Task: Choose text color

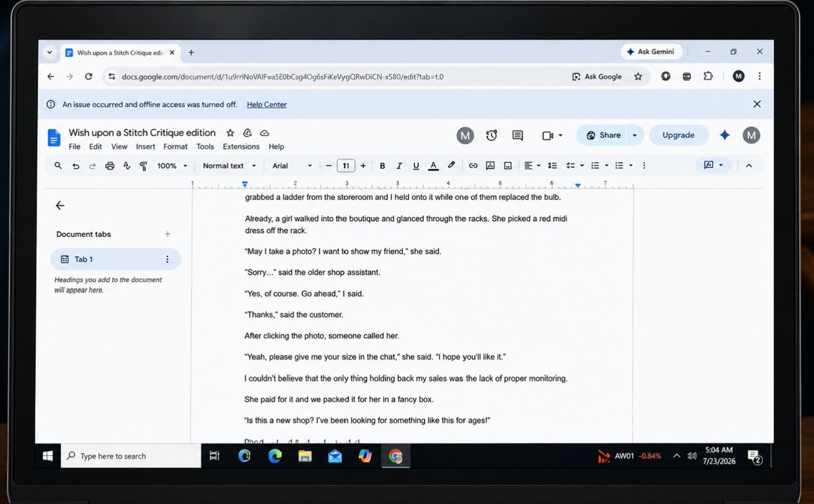Action: pos(433,166)
